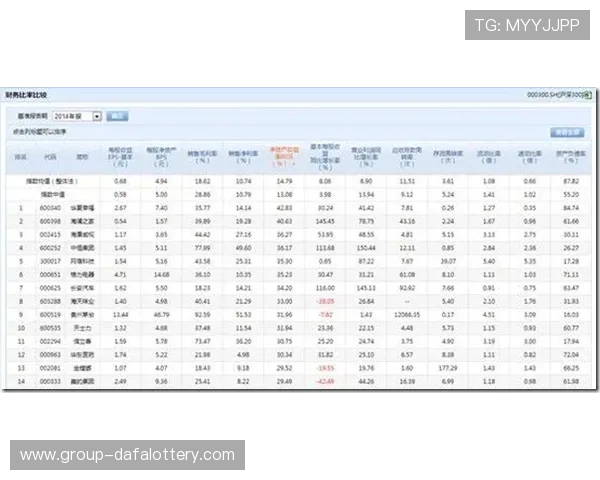Sort by the BPS (元) column header
Screen dimensions: 600x480
click(161, 157)
